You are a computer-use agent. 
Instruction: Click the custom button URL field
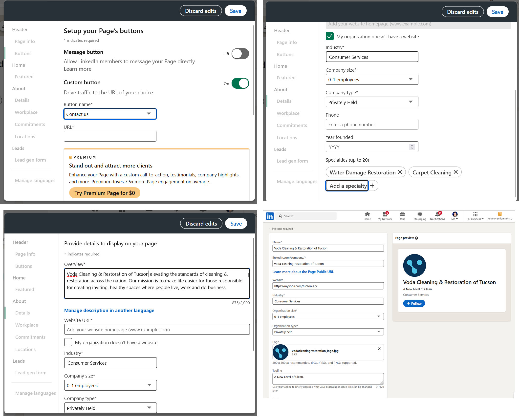pos(110,136)
